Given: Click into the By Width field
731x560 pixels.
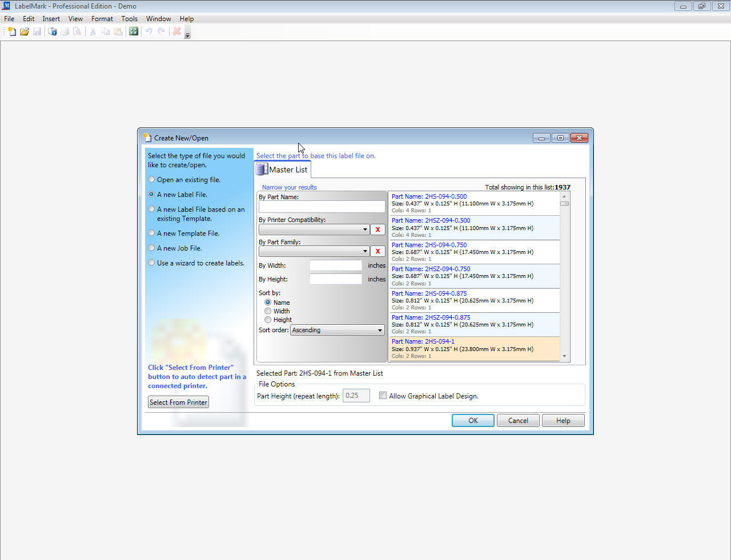Looking at the screenshot, I should (x=336, y=265).
